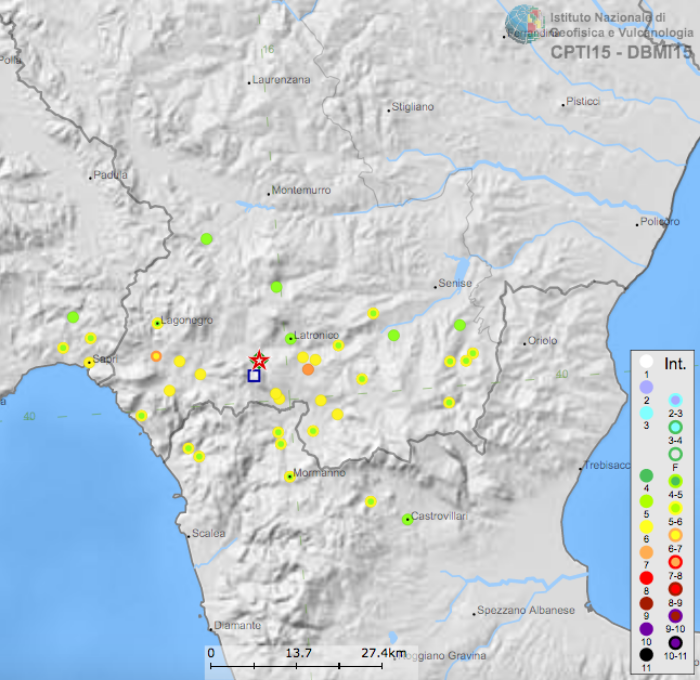Select the yellow marker at Mormanno
The image size is (700, 680).
pos(289,477)
